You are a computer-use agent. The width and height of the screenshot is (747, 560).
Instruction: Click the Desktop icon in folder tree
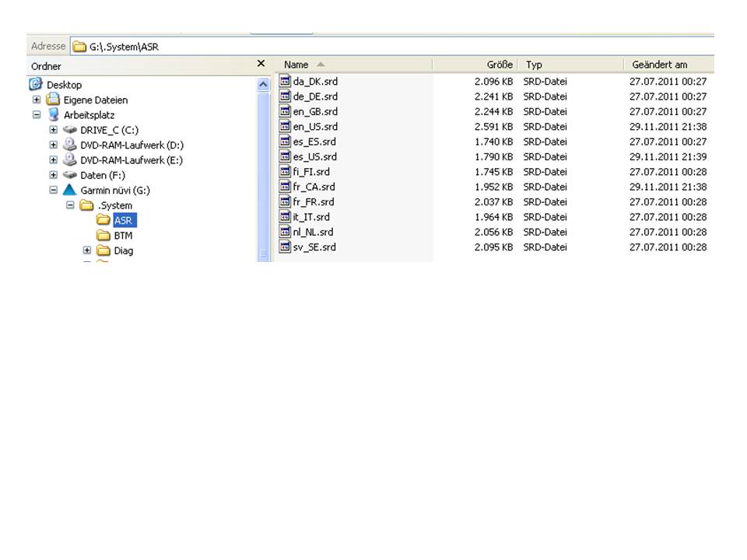coord(36,84)
